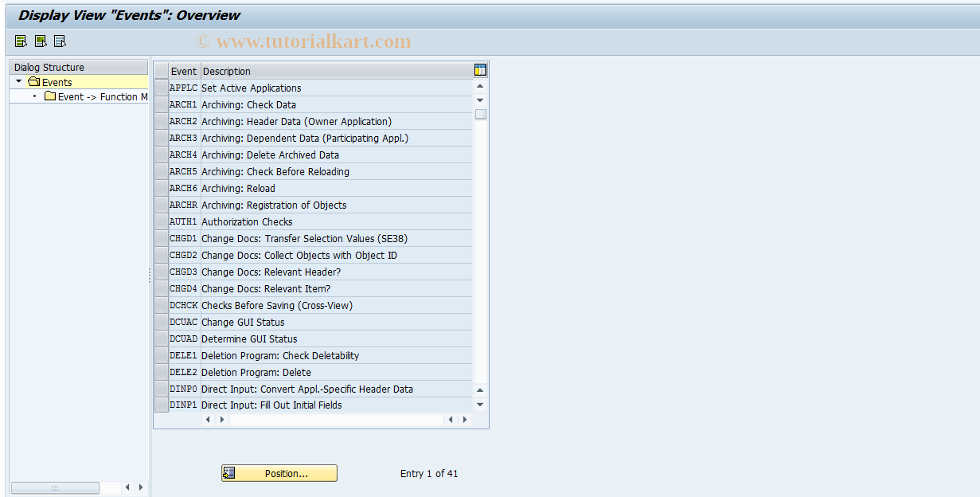Click left arrow of Event column scroller
980x497 pixels.
click(209, 419)
